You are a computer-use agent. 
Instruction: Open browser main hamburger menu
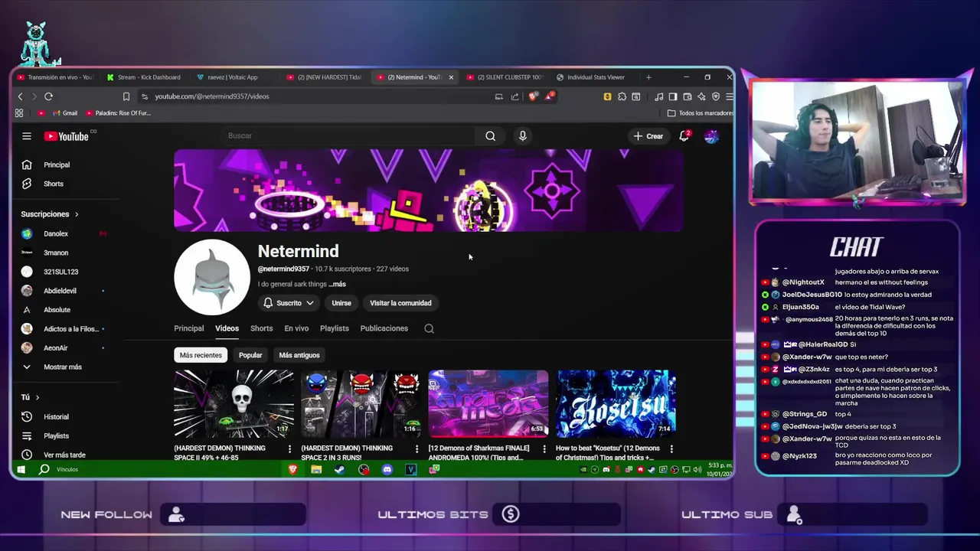pos(730,96)
